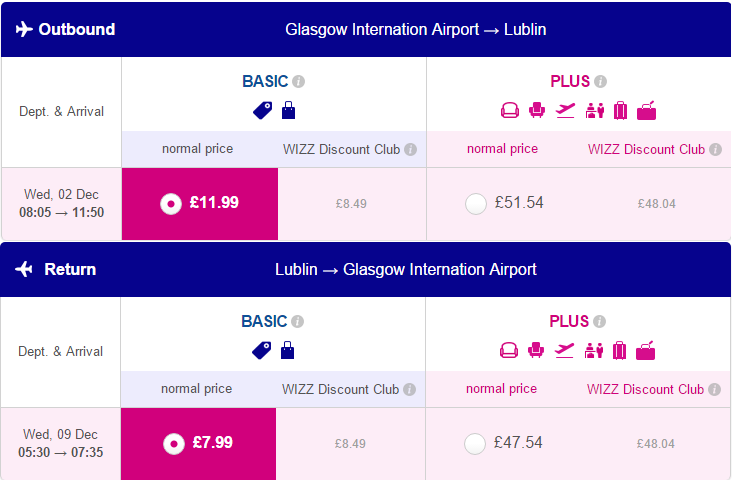Select outbound PLUS £51.54 fare radio

click(x=476, y=204)
